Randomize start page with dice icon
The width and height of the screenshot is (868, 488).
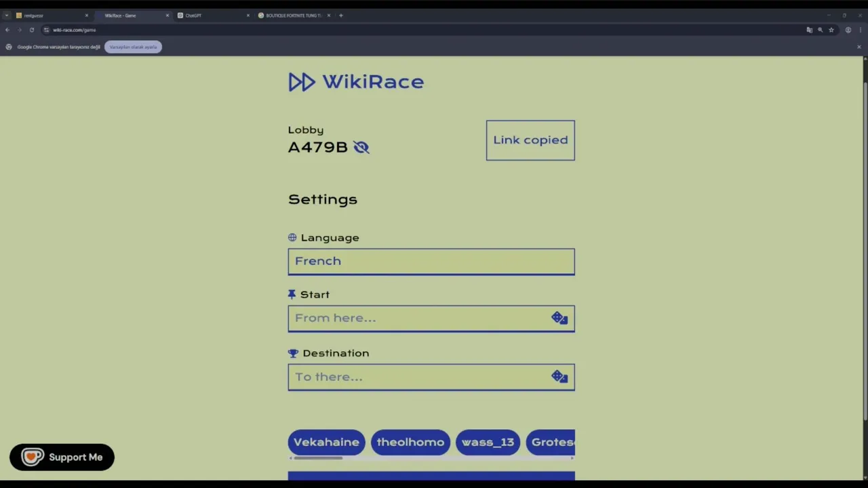pos(559,319)
